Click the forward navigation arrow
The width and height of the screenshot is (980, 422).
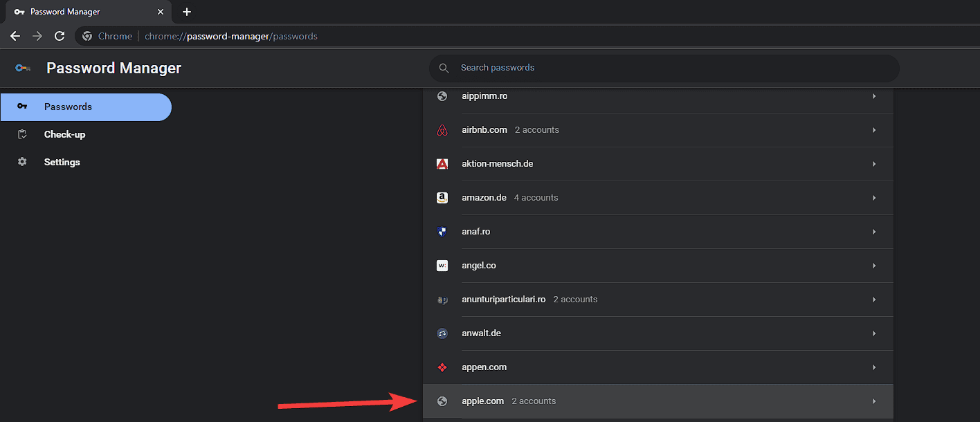[x=37, y=36]
